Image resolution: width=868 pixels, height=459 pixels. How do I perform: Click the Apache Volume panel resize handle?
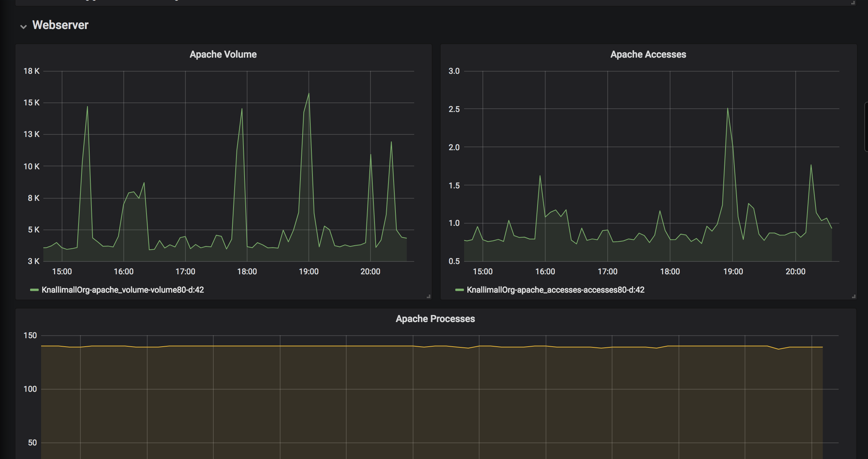[428, 296]
